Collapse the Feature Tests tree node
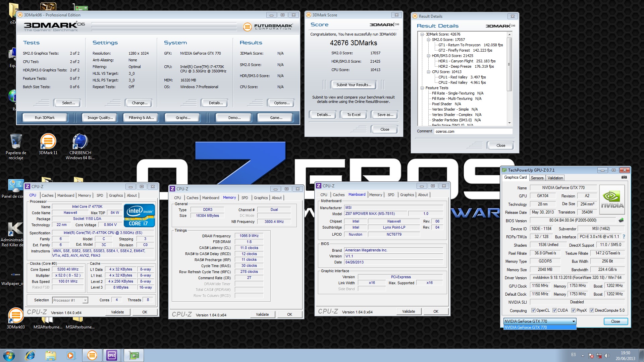This screenshot has height=362, width=644. 423,88
